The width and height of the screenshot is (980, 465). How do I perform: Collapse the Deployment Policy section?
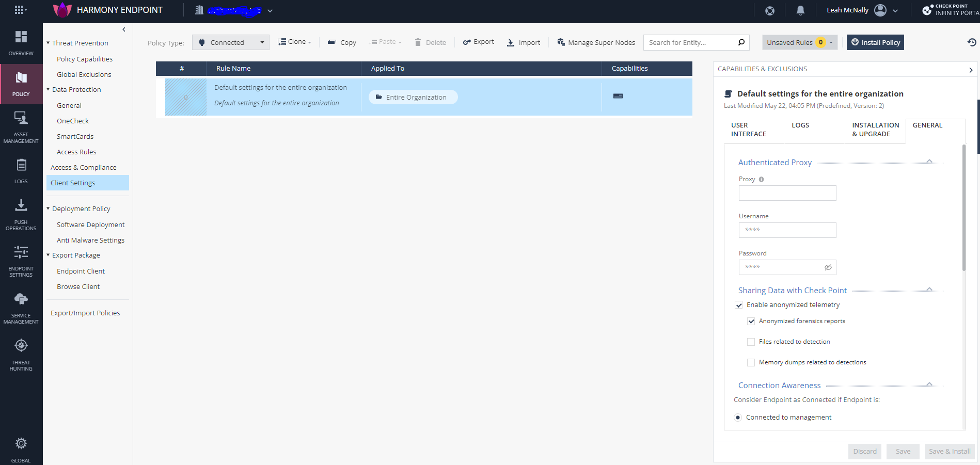click(x=48, y=209)
